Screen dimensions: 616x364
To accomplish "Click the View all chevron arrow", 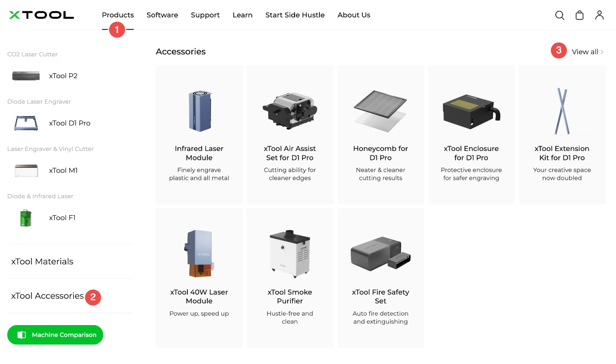I will click(x=602, y=51).
